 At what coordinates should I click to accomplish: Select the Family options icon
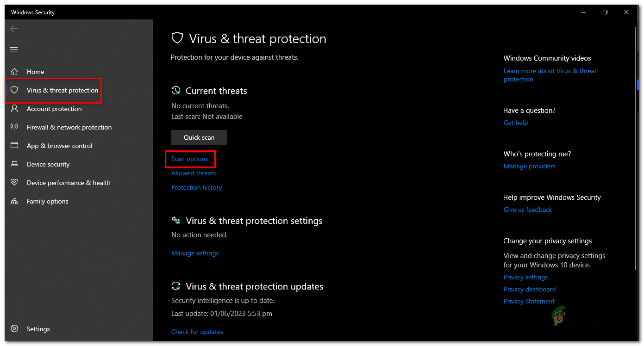point(14,201)
